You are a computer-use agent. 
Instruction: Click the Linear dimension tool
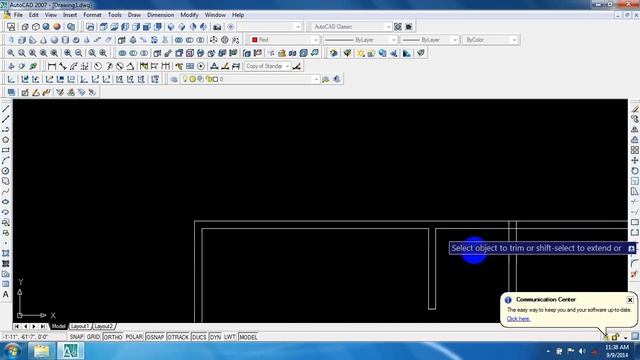(x=51, y=66)
